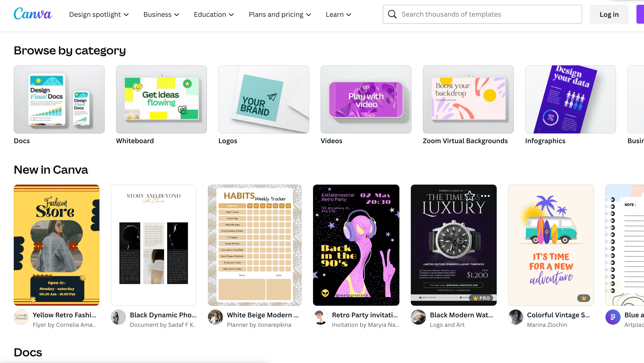
Task: Click the Black Dynamic Pho... title
Action: (x=163, y=315)
